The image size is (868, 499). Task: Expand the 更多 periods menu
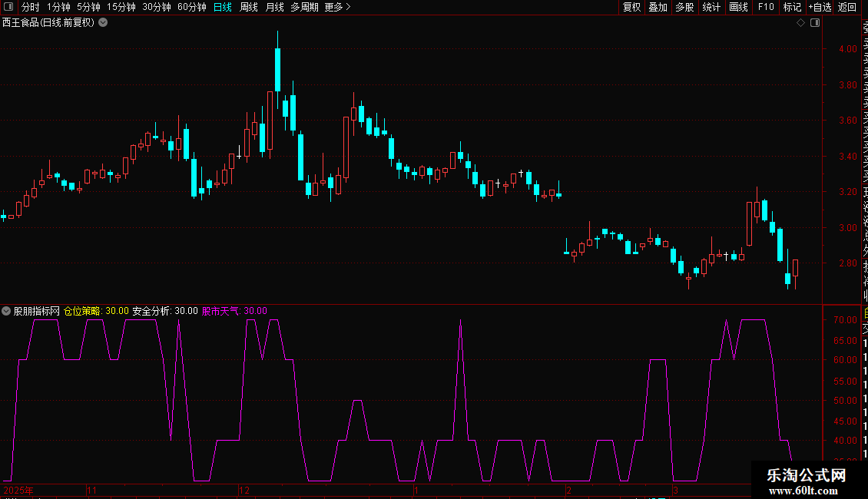(x=337, y=7)
